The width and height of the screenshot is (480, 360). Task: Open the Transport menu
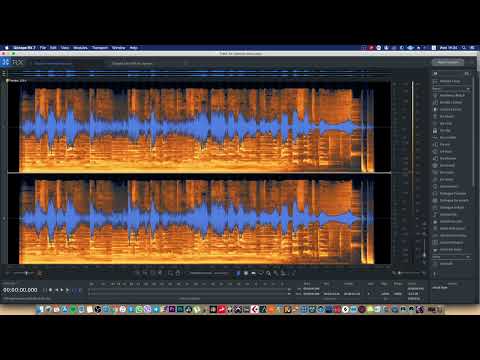coord(100,48)
